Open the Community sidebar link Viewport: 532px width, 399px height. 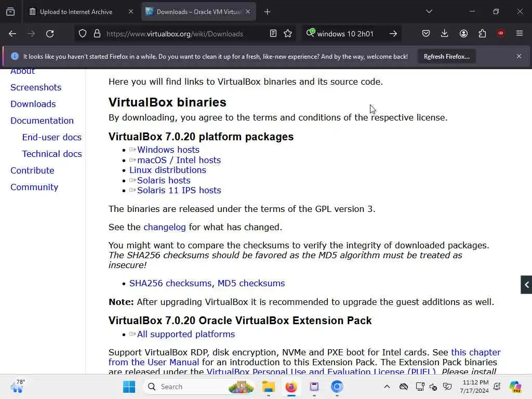[34, 187]
